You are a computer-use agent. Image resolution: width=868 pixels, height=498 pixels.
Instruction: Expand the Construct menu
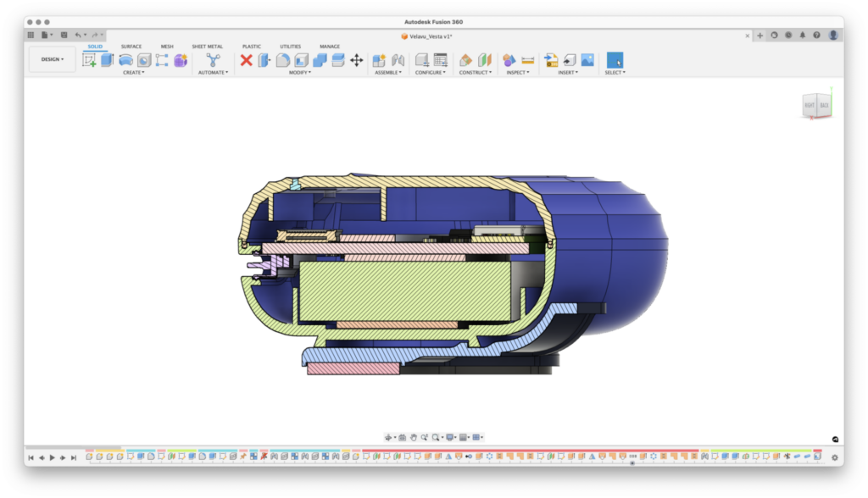475,72
